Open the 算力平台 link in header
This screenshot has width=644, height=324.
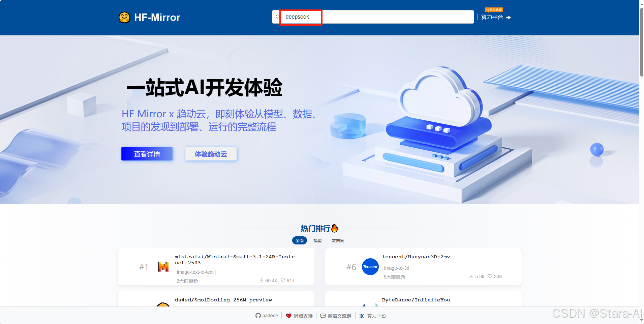[492, 17]
